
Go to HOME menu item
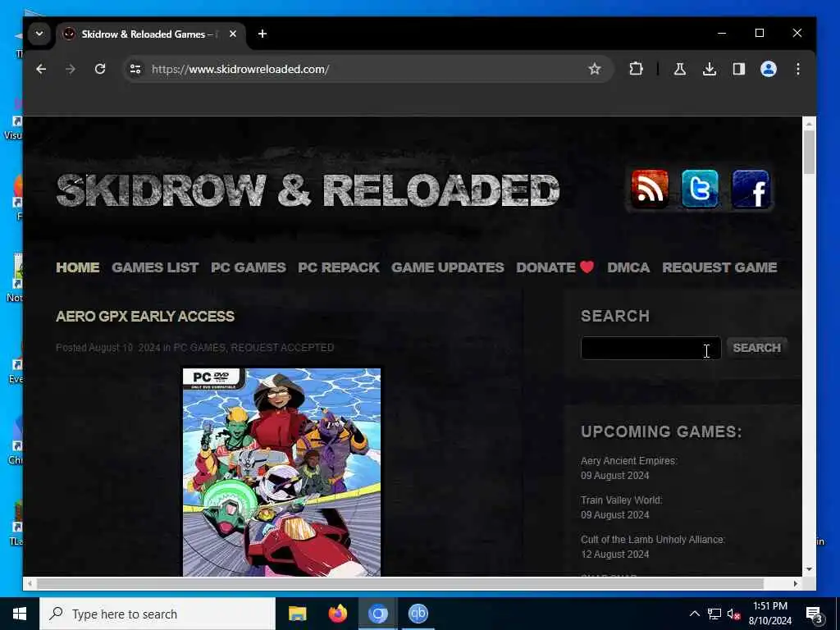pos(78,267)
